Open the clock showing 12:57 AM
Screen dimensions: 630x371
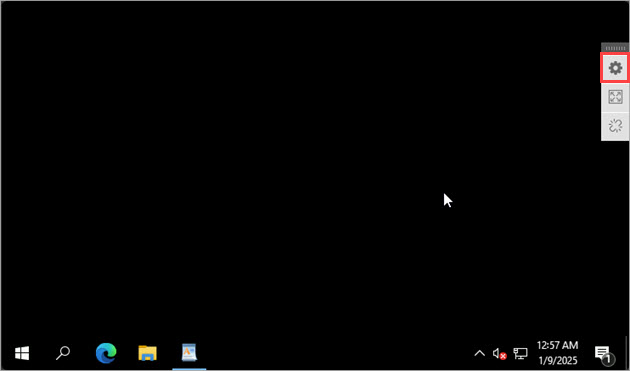tap(558, 353)
